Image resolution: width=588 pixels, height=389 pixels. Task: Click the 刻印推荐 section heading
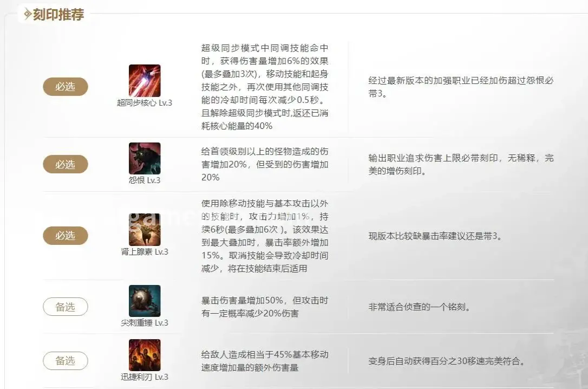pos(58,15)
